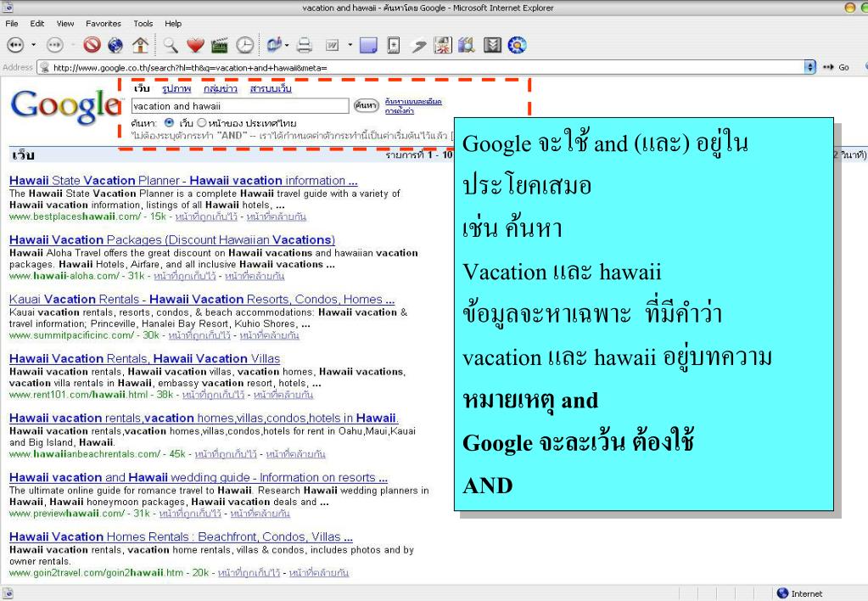Open the Hawaii vacation rentals, homes, villas result
This screenshot has width=868, height=601.
[x=204, y=418]
